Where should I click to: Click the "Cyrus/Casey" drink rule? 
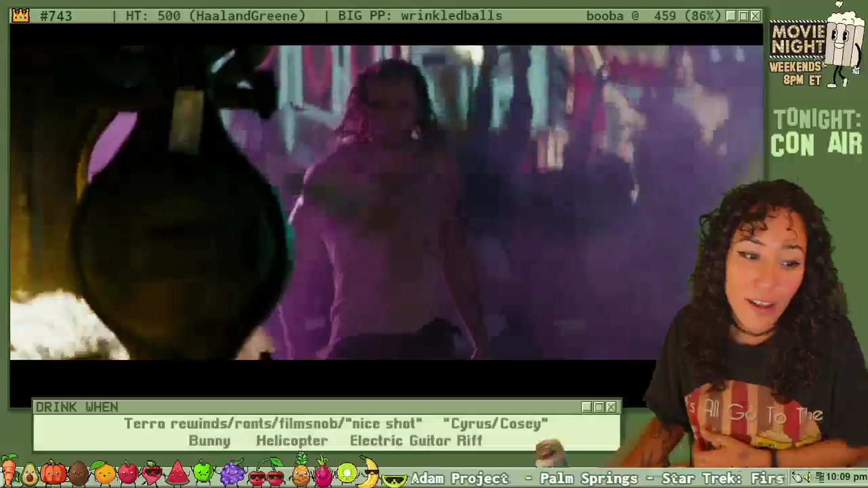(495, 423)
